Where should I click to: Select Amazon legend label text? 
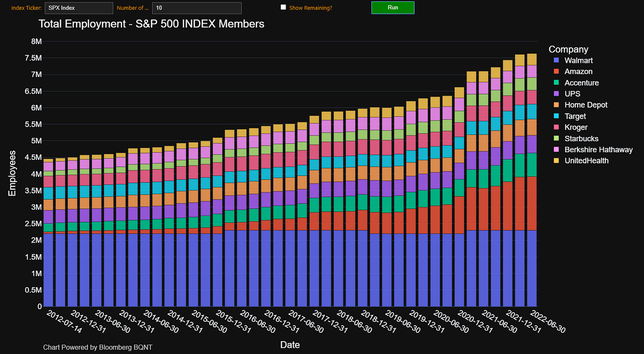point(579,71)
